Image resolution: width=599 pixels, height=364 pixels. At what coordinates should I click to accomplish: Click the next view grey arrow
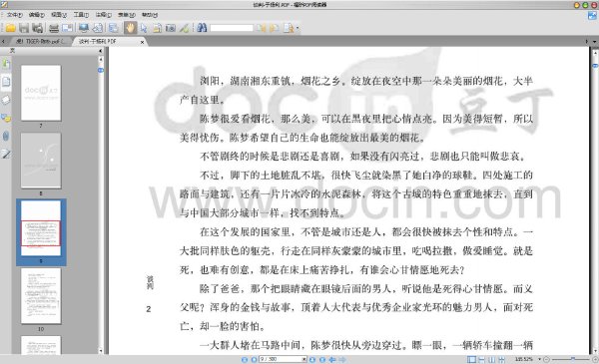coord(342,359)
